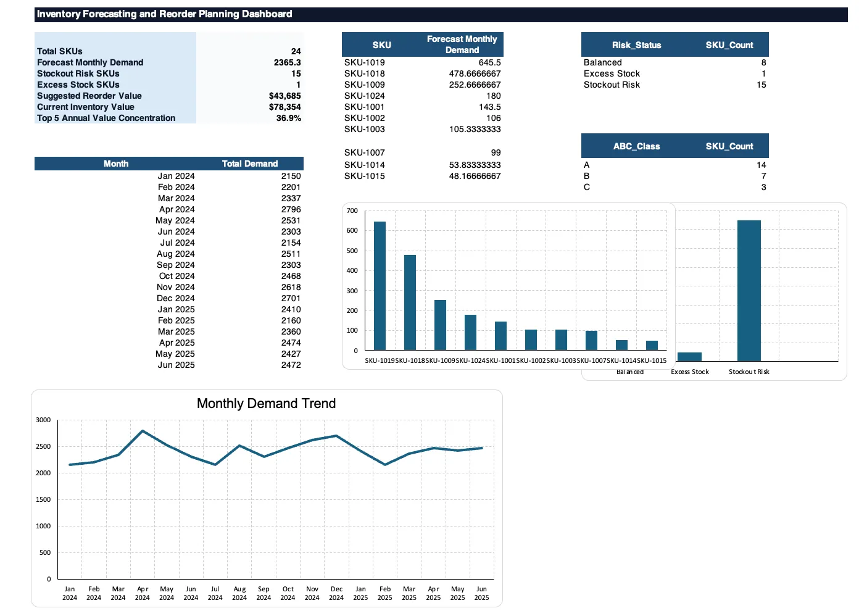Click the Total Demand column header
This screenshot has width=859, height=616.
(x=250, y=164)
